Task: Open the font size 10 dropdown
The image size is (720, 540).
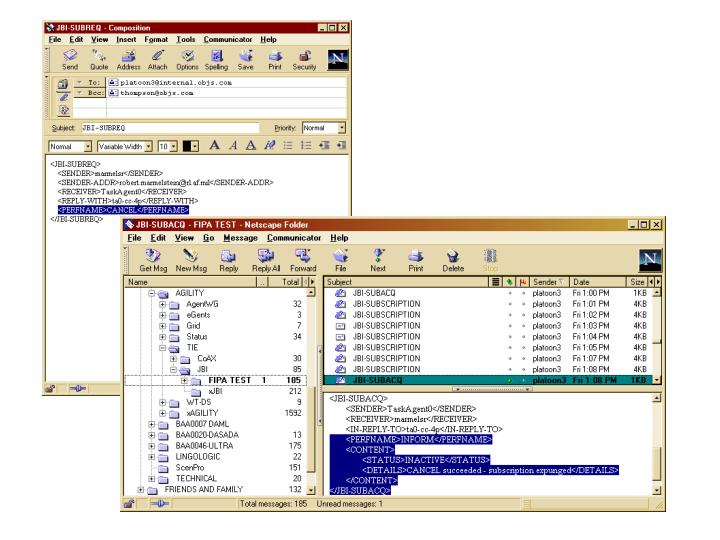Action: 173,146
